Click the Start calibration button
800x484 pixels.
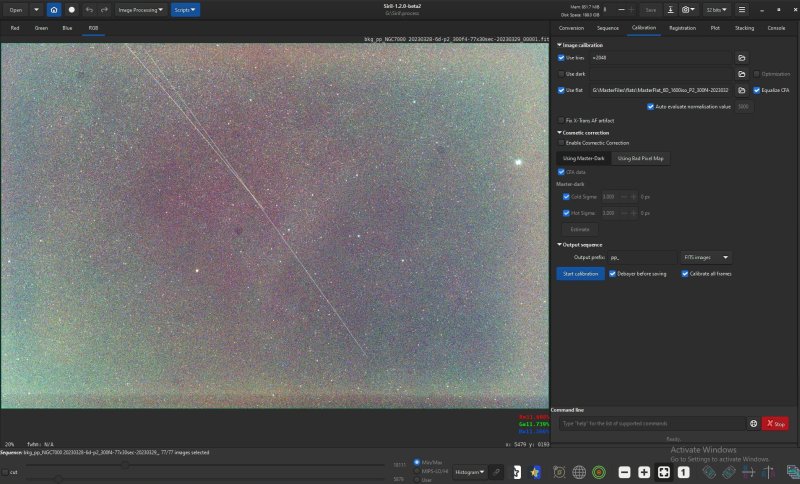click(581, 274)
